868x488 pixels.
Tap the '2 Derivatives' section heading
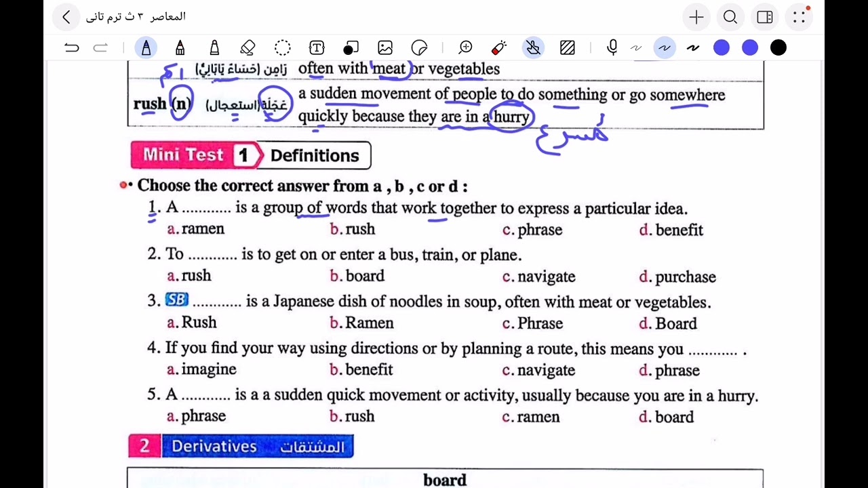click(x=241, y=446)
